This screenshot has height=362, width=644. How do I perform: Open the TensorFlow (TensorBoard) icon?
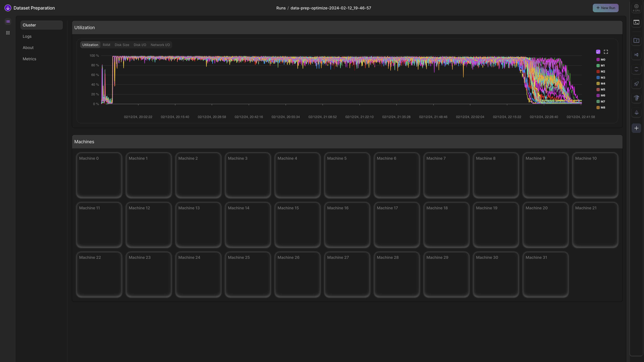pyautogui.click(x=636, y=98)
